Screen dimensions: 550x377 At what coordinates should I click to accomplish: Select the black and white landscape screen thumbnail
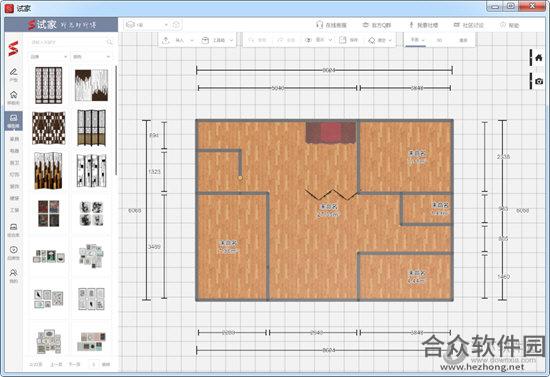[x=91, y=85]
